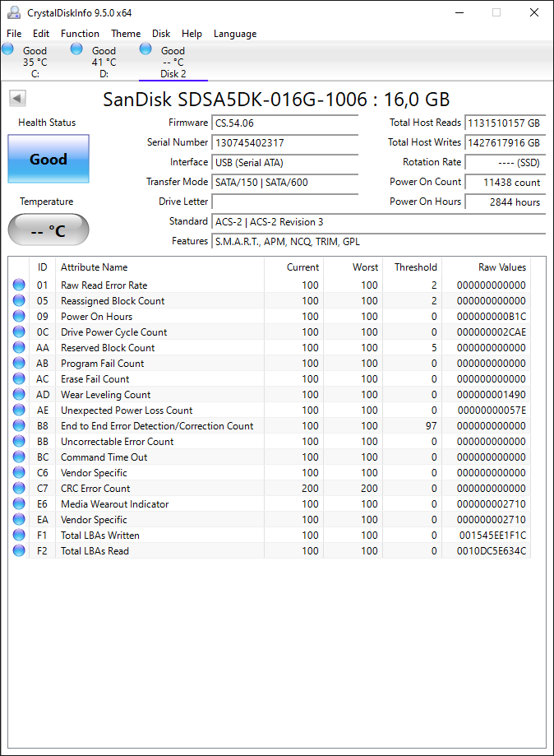The image size is (554, 756).
Task: Click status orb for Reserved Block Count
Action: pos(19,348)
